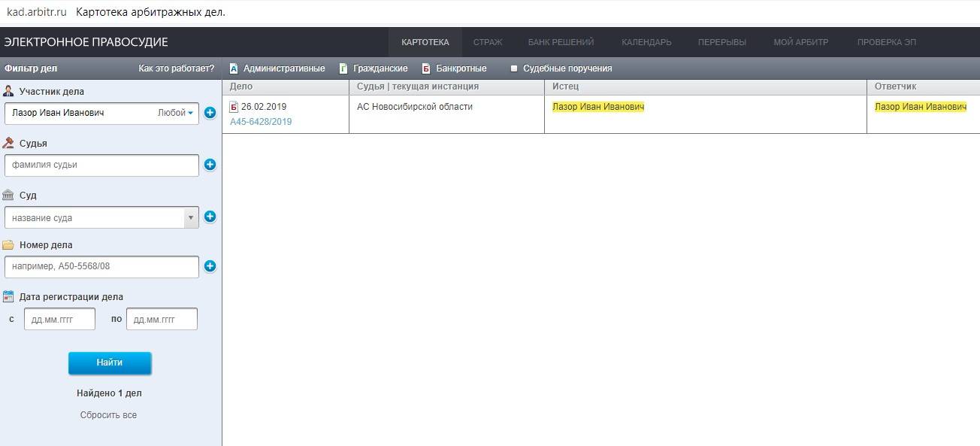
Task: Click the plus icon next to participant field
Action: pos(210,113)
